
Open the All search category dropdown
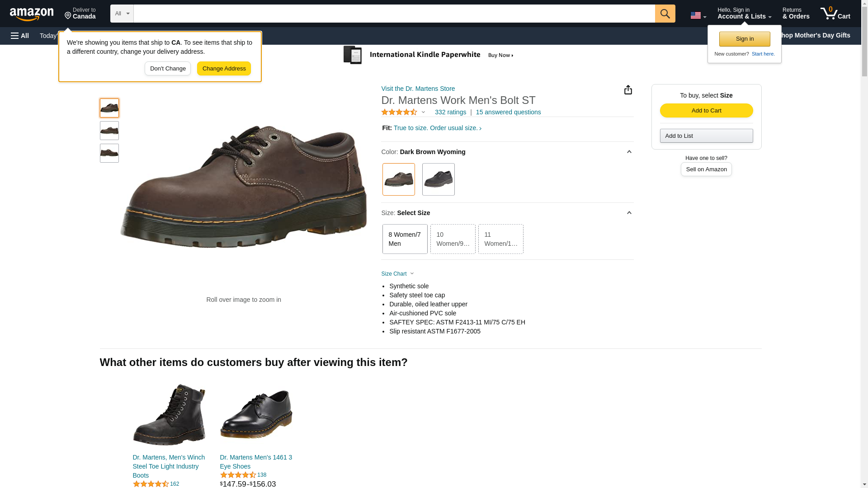pos(122,14)
